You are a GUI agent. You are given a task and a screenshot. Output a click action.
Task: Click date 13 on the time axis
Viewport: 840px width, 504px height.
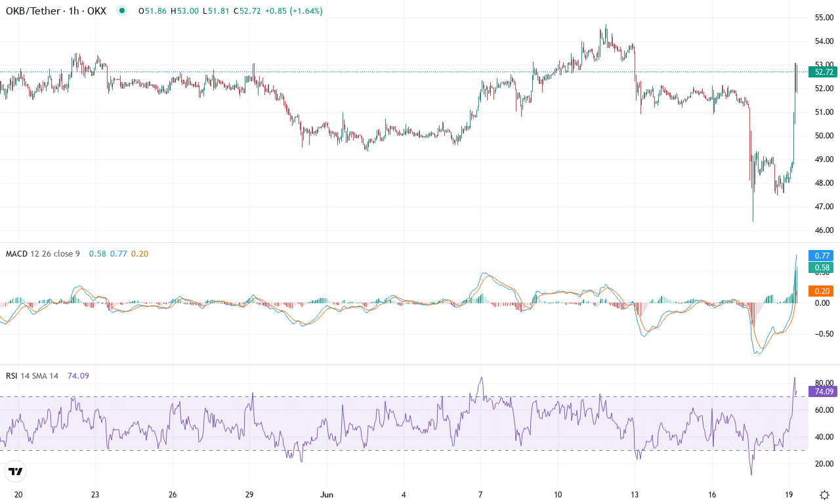pyautogui.click(x=635, y=495)
